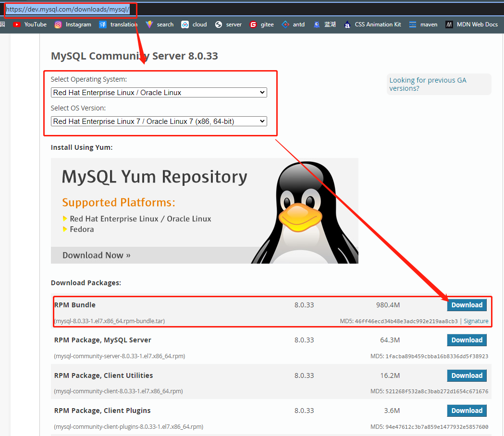Image resolution: width=504 pixels, height=436 pixels.
Task: Open the Instagram bookmark icon
Action: [58, 24]
